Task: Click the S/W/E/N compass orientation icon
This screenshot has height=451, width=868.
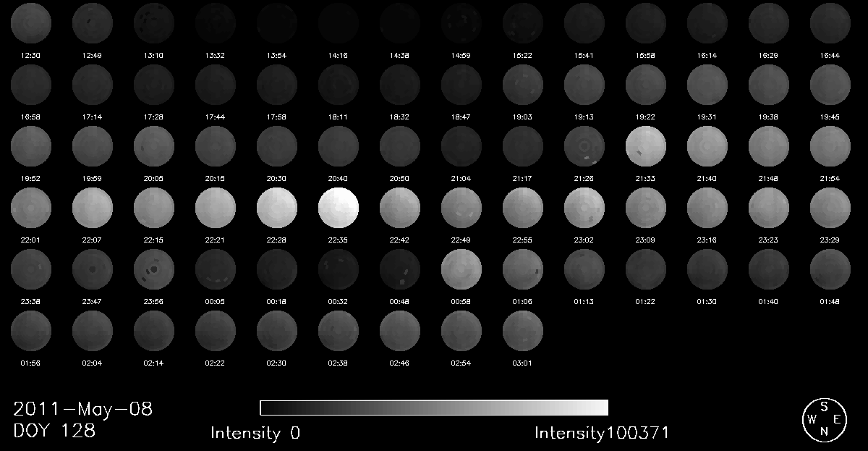Action: (823, 419)
